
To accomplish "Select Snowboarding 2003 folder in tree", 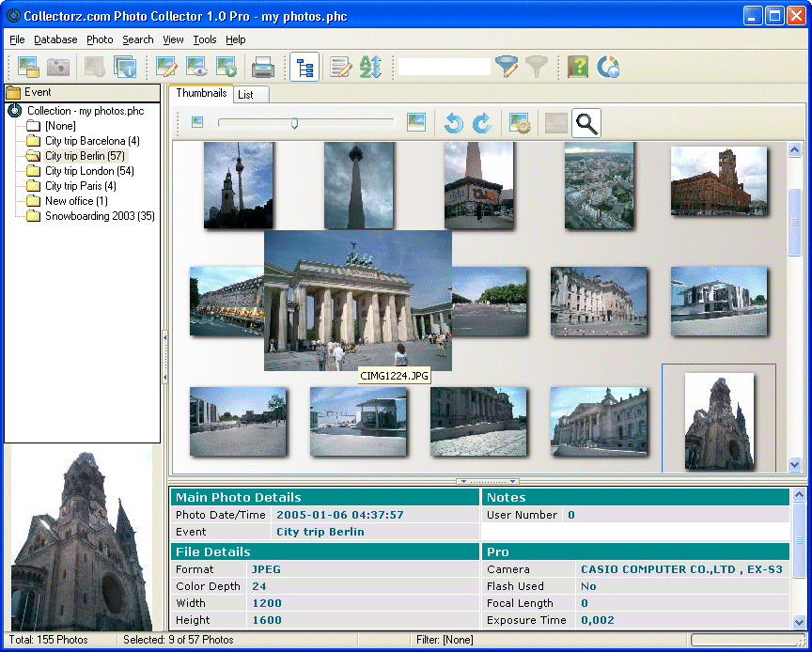I will click(100, 216).
